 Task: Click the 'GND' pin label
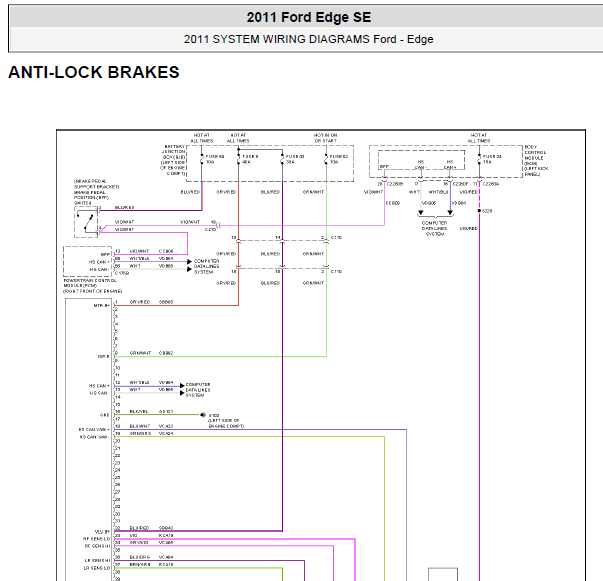click(104, 415)
